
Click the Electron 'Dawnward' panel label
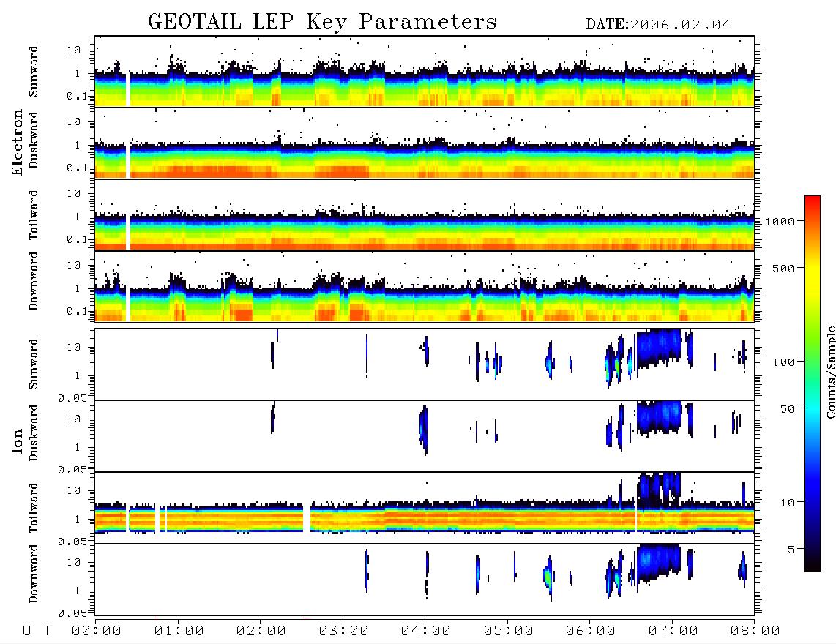[34, 281]
